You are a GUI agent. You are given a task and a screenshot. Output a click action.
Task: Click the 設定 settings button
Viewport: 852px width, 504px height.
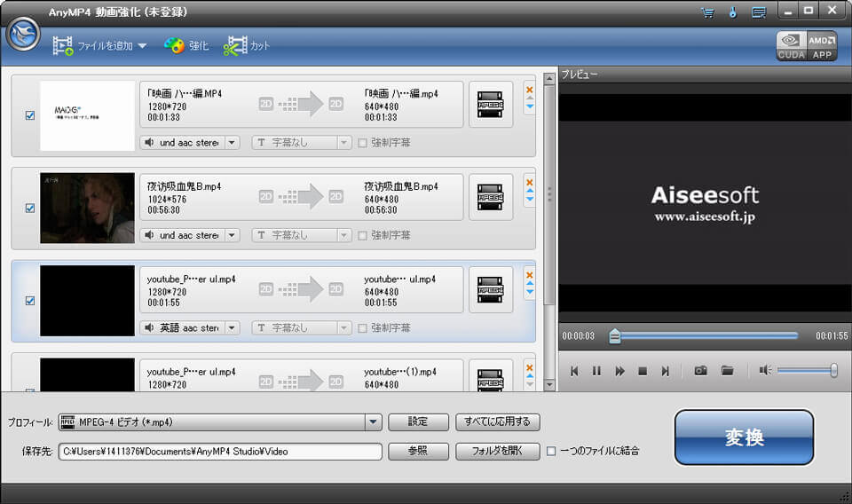tap(418, 421)
